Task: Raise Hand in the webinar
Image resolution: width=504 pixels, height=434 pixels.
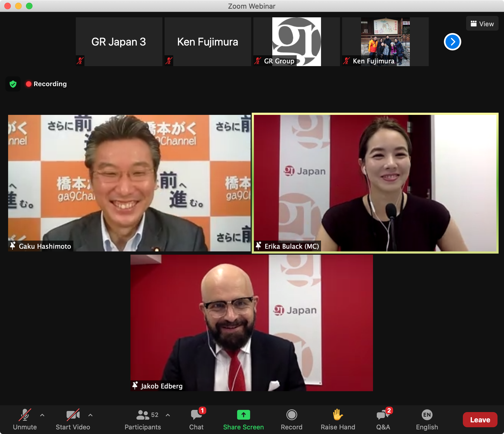Action: coord(338,419)
